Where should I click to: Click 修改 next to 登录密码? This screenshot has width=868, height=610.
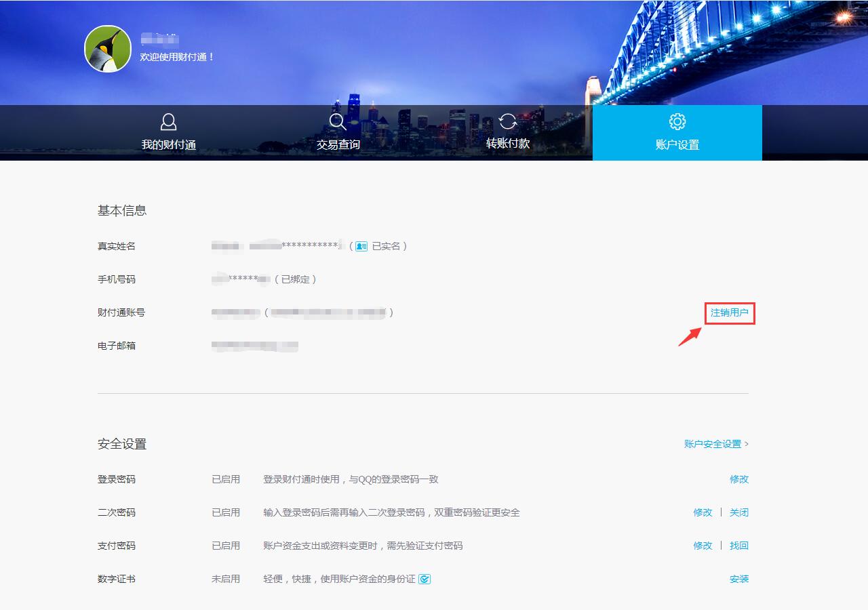coord(739,479)
